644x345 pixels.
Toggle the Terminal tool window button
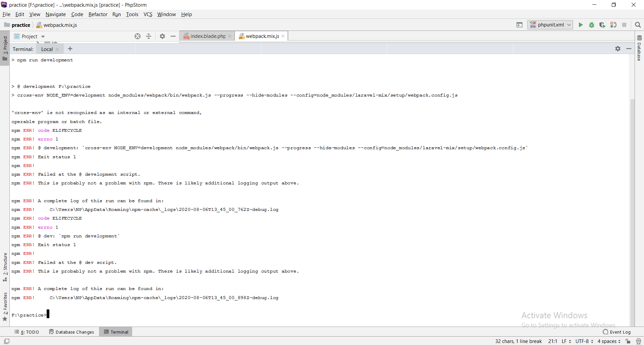coord(116,332)
